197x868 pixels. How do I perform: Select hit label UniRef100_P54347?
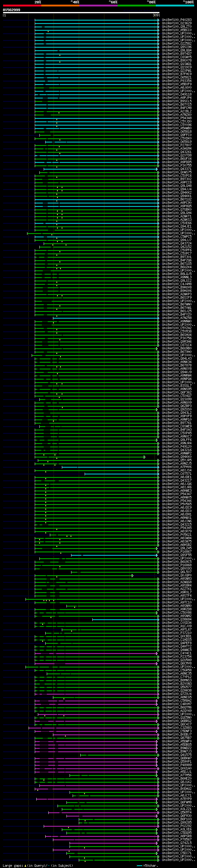[177, 494]
